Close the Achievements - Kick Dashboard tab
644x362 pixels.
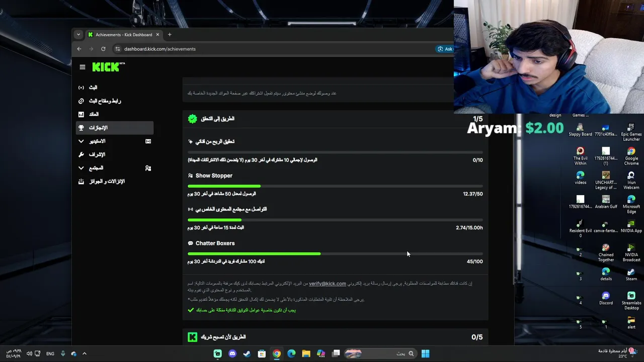157,35
